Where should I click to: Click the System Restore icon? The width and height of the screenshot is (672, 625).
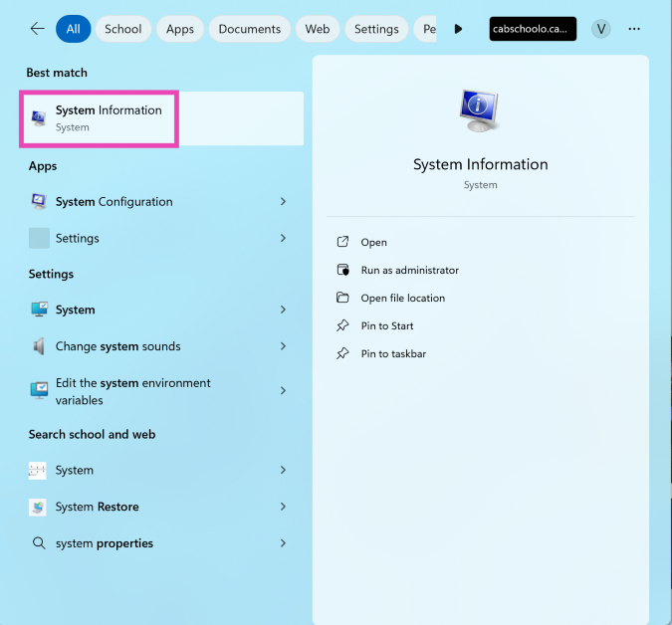coord(39,507)
